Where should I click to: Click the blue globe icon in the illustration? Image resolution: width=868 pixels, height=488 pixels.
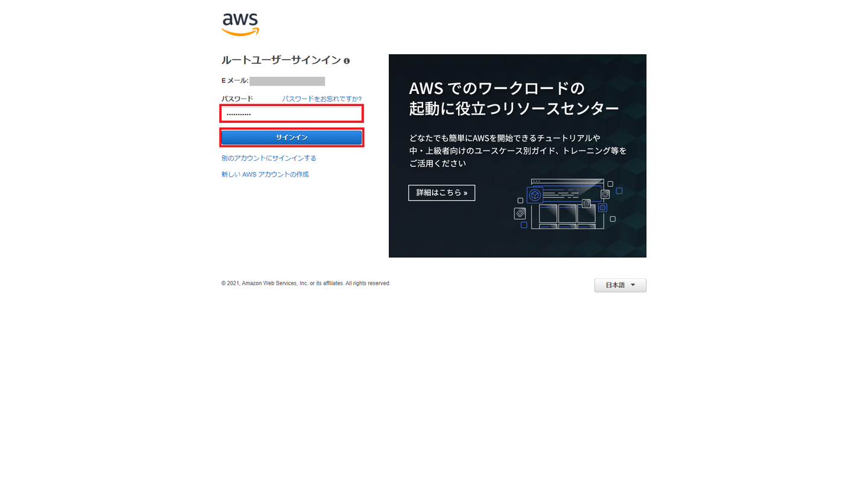click(x=602, y=208)
